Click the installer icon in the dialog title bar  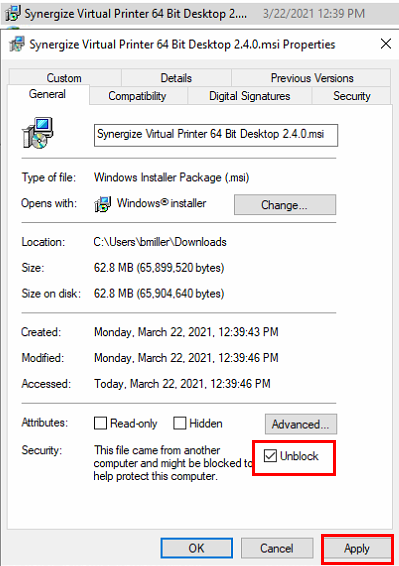point(17,44)
